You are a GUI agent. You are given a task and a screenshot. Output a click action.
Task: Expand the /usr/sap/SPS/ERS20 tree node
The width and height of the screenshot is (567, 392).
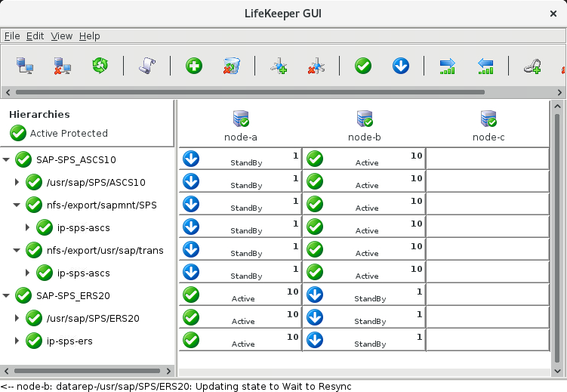point(17,318)
